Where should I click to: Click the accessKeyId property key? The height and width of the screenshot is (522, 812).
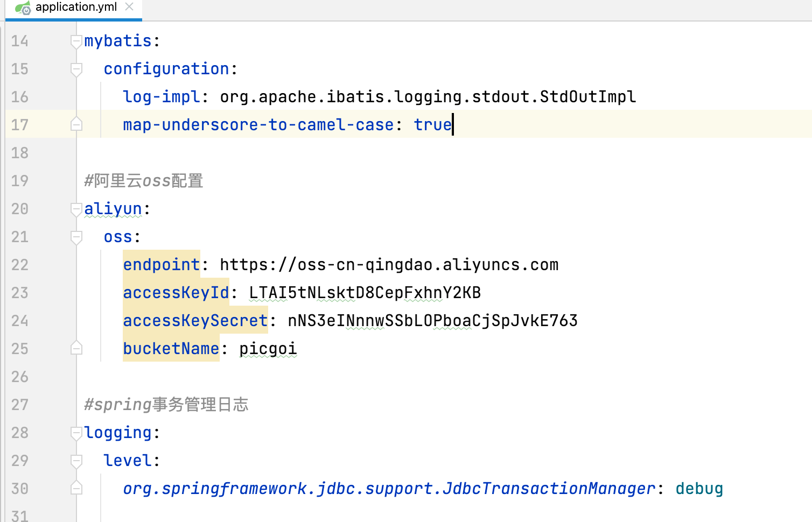point(176,293)
